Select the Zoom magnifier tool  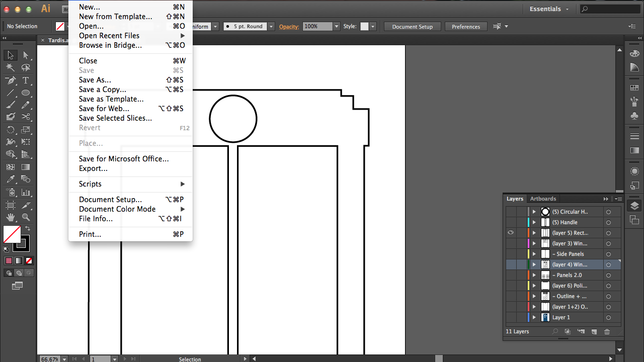26,217
